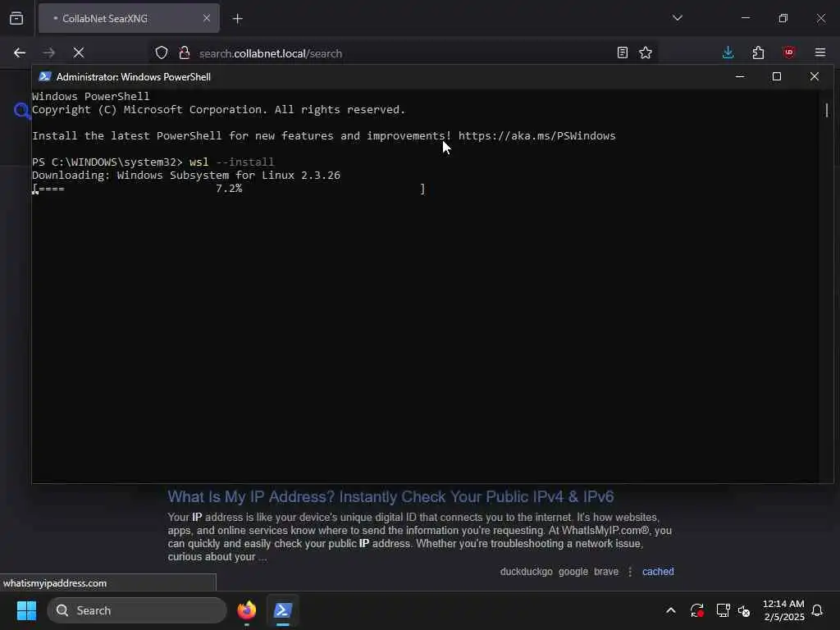Screen dimensions: 840x630
Task: Focus the search.collabnet.local address bar
Action: coord(402,53)
